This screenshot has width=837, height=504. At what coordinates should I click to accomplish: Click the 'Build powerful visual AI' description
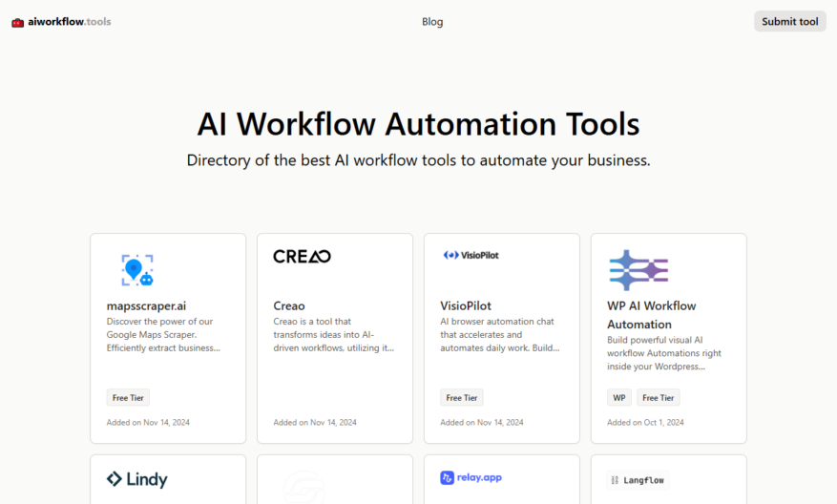click(x=664, y=353)
